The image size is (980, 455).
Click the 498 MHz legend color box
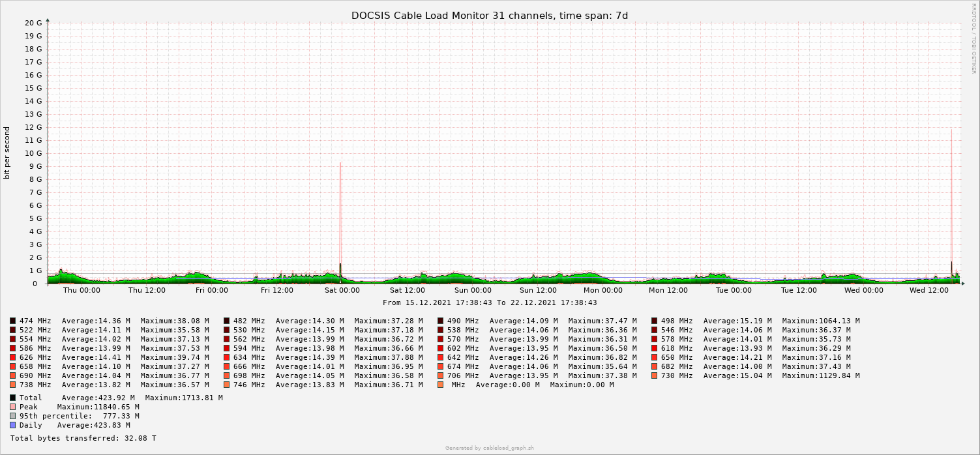click(655, 321)
